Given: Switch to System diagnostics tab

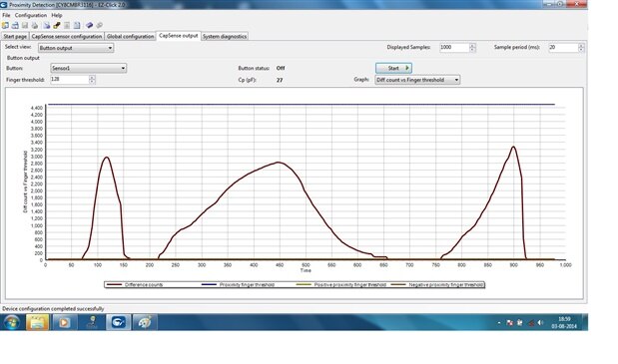Looking at the screenshot, I should pos(225,36).
